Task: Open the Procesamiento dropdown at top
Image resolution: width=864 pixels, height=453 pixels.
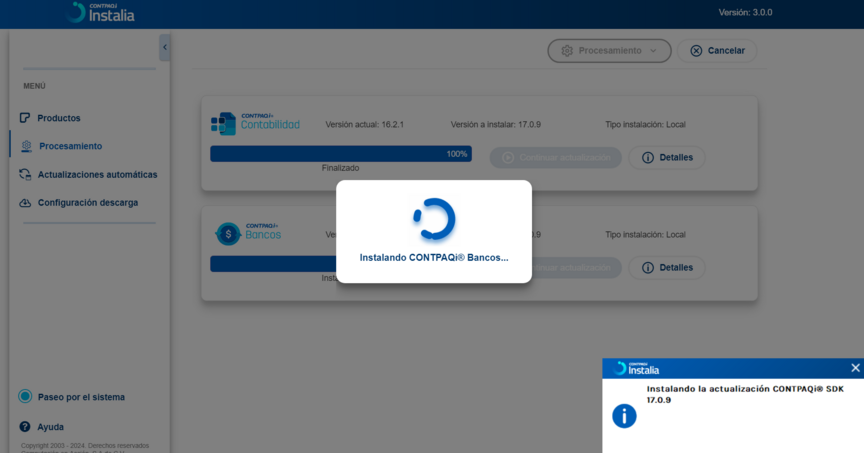Action: (x=609, y=51)
